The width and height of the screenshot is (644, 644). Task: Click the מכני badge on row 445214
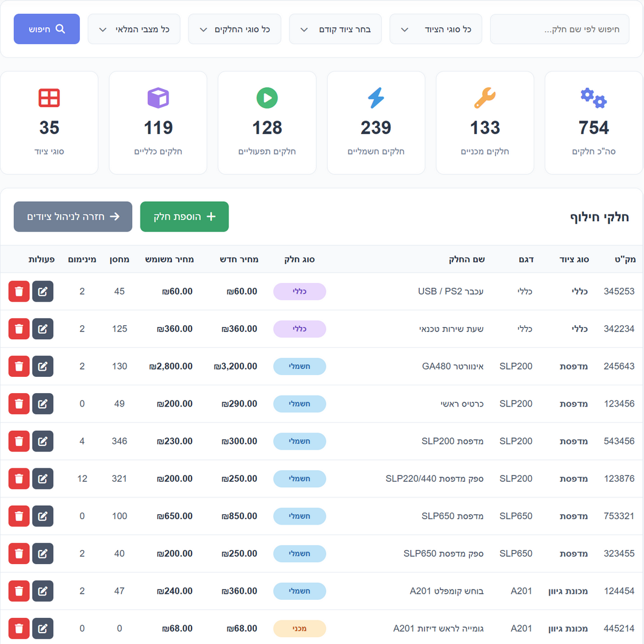click(299, 629)
